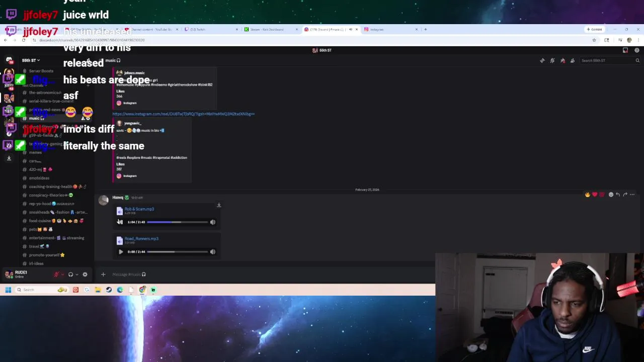Open the rep-yo-hood channel

pos(49,204)
